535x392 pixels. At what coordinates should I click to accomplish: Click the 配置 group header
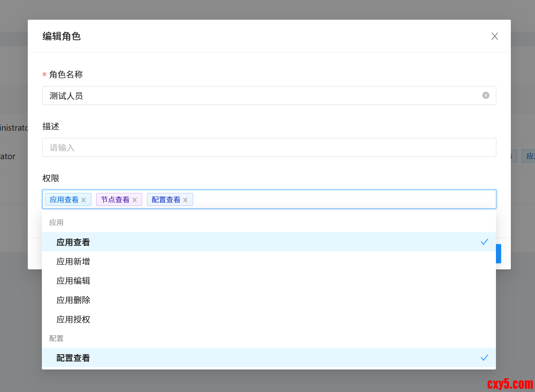[x=56, y=338]
